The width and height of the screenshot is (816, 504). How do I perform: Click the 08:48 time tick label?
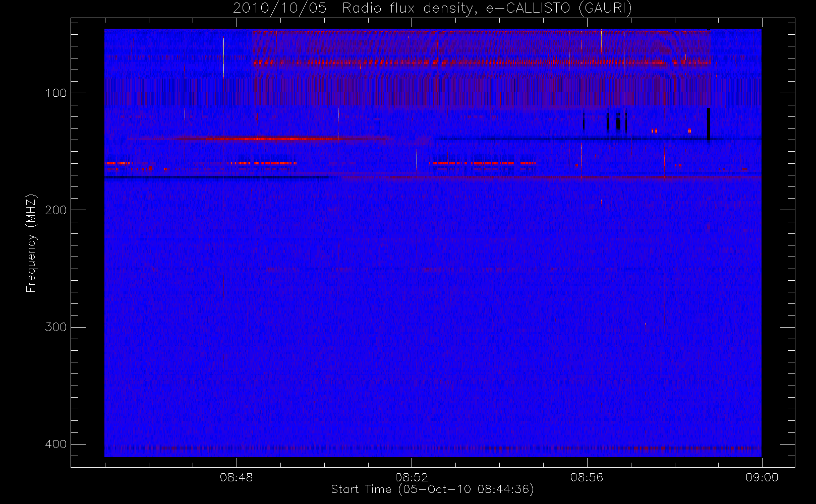pos(236,477)
